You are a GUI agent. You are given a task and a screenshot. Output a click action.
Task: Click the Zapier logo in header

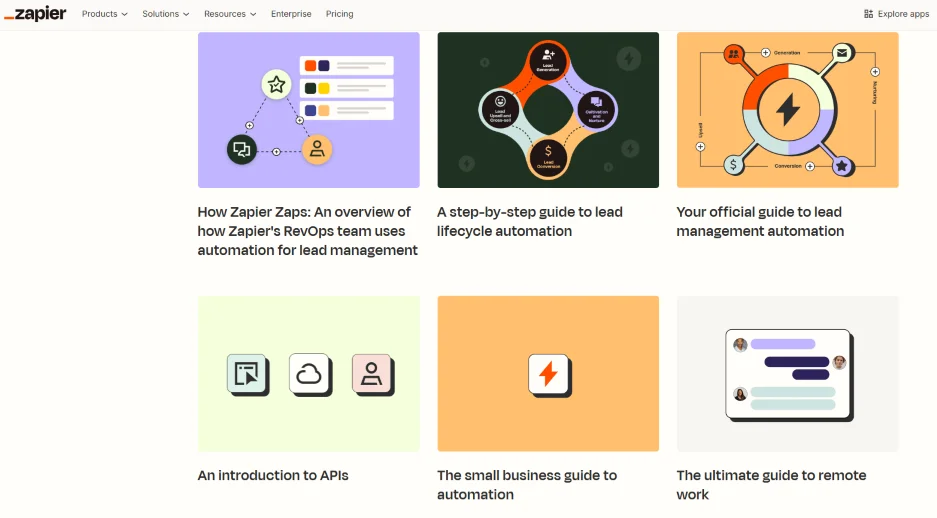click(x=35, y=14)
